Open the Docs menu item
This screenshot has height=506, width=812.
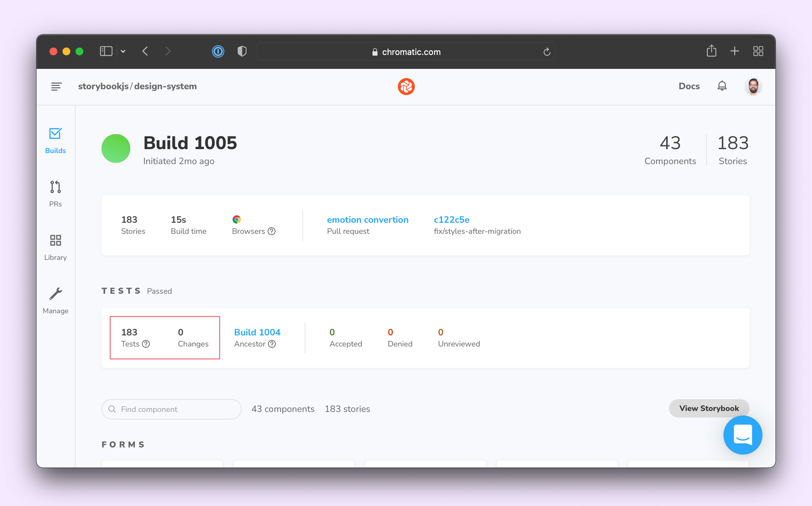(689, 86)
